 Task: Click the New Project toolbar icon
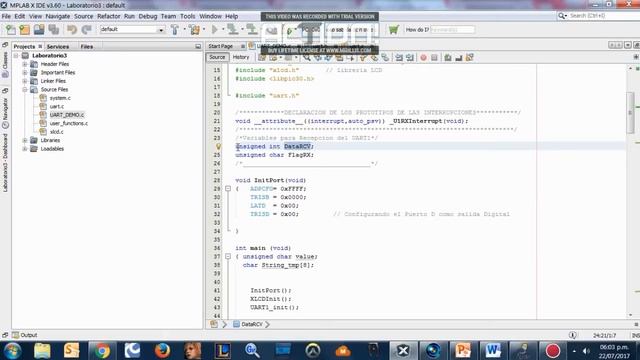point(24,30)
